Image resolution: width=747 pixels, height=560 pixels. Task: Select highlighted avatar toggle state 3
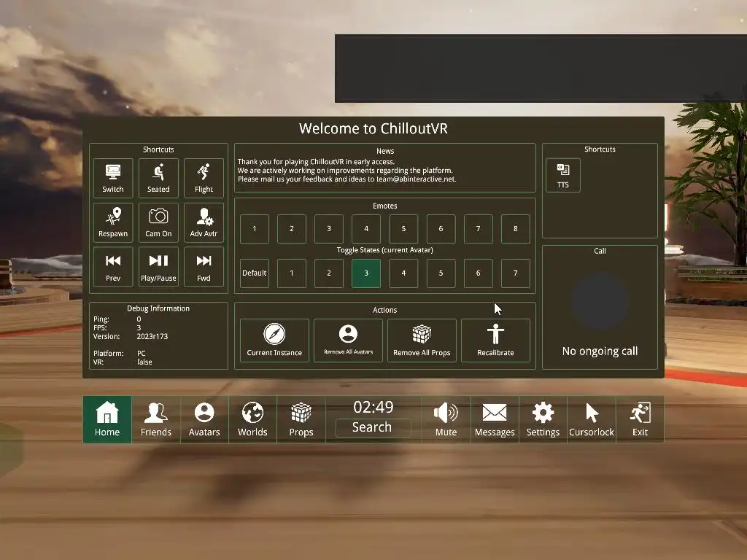click(x=366, y=273)
